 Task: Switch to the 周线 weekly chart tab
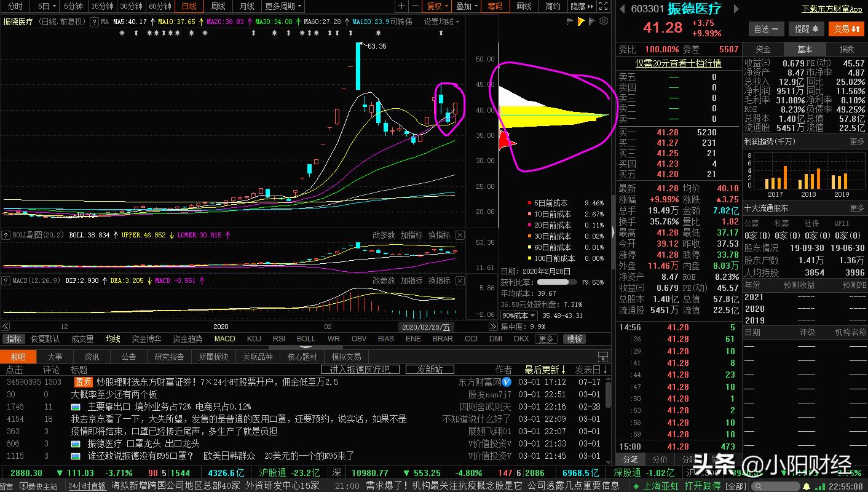tap(218, 6)
